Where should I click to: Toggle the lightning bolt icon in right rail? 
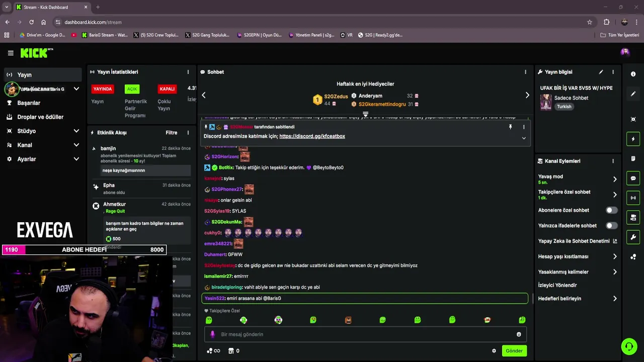pyautogui.click(x=633, y=139)
